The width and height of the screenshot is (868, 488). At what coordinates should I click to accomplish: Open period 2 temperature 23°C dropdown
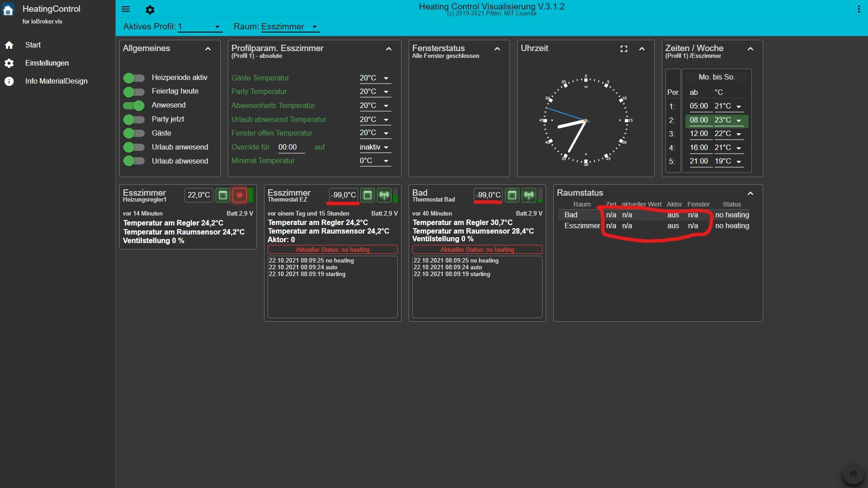tap(729, 120)
